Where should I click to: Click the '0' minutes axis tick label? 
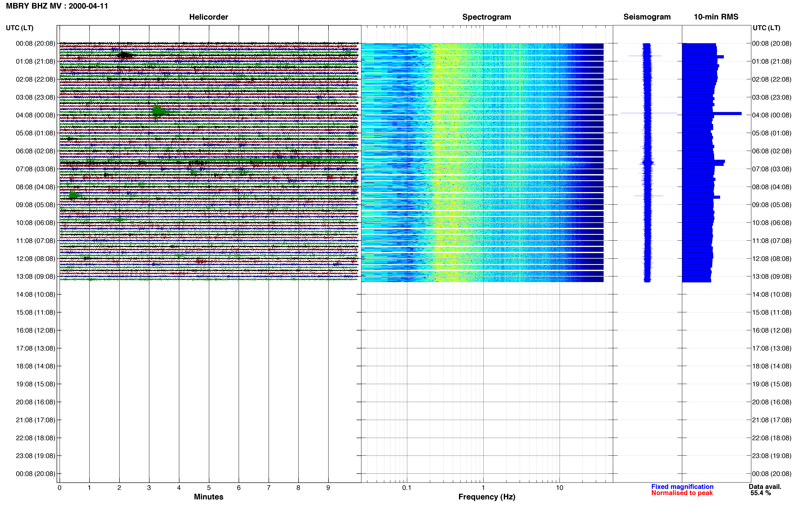(59, 487)
